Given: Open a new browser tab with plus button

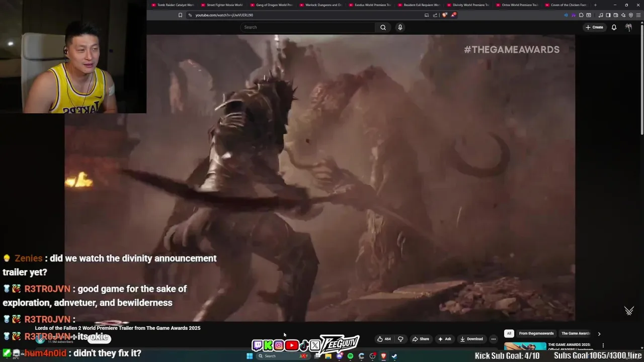Looking at the screenshot, I should coord(595,5).
